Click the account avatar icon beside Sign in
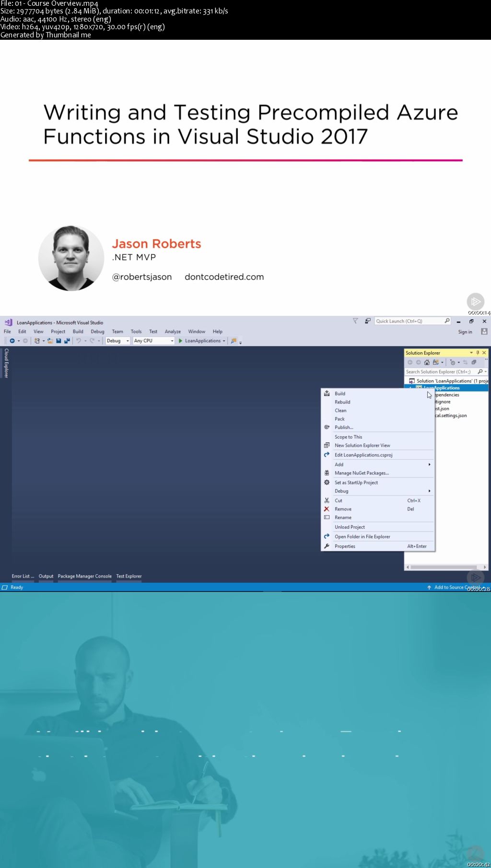This screenshot has width=491, height=868. click(x=484, y=331)
